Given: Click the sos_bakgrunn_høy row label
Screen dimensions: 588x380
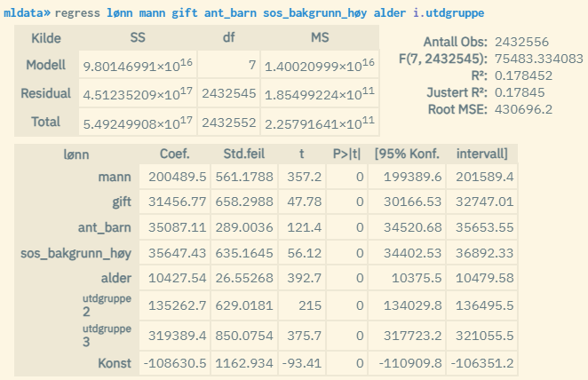Looking at the screenshot, I should [x=76, y=252].
